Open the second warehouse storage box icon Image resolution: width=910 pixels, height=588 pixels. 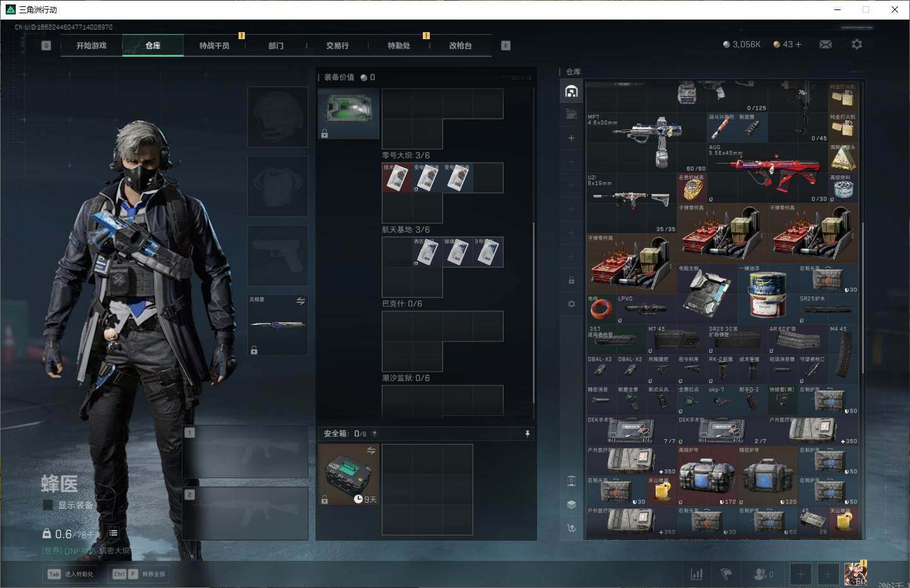[x=571, y=114]
